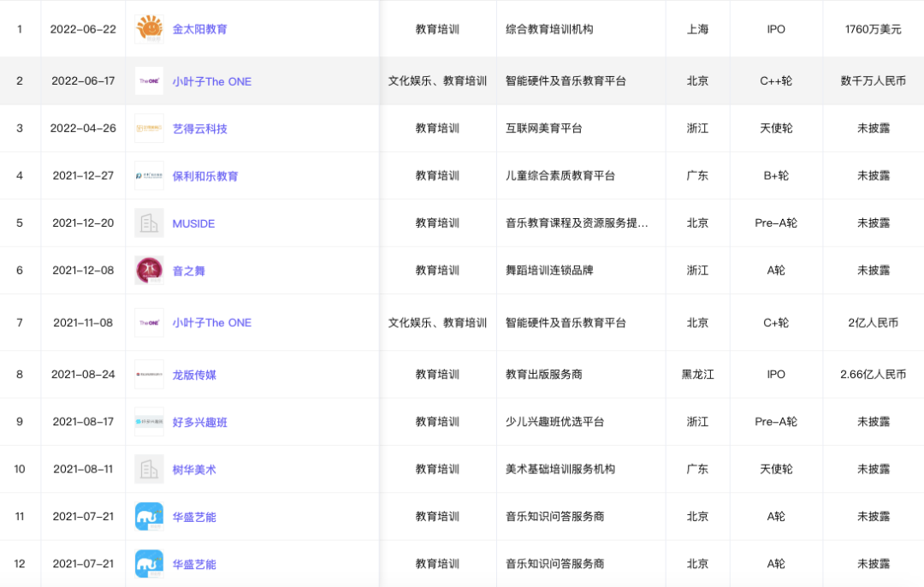Click the The ONE logo in the 2022-06-17 row
Viewport: 924px width, 587px height.
tap(149, 80)
